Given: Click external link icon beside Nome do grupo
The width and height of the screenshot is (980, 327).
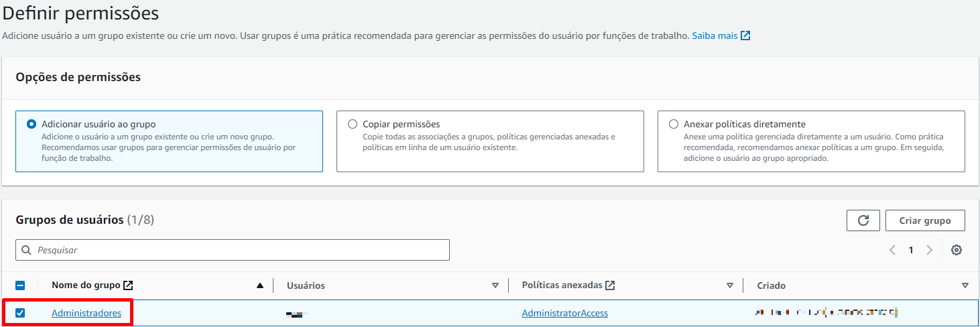Looking at the screenshot, I should tap(129, 285).
